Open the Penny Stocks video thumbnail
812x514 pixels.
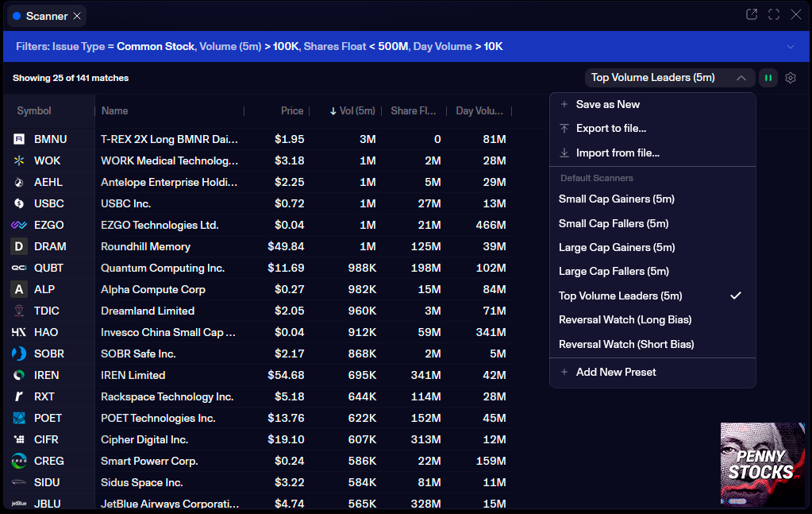click(762, 464)
